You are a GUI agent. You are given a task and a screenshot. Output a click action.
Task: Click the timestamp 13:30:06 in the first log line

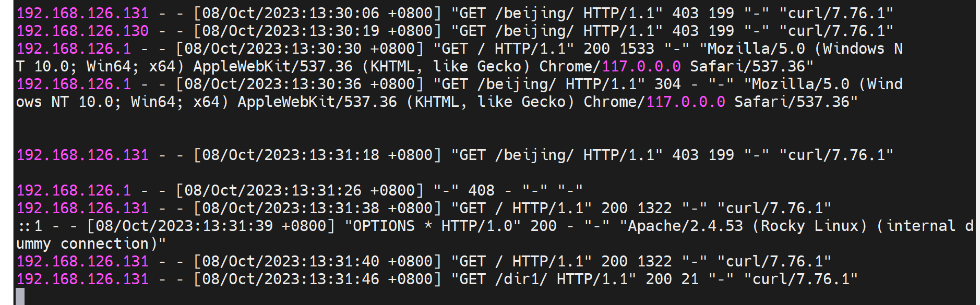pyautogui.click(x=345, y=13)
